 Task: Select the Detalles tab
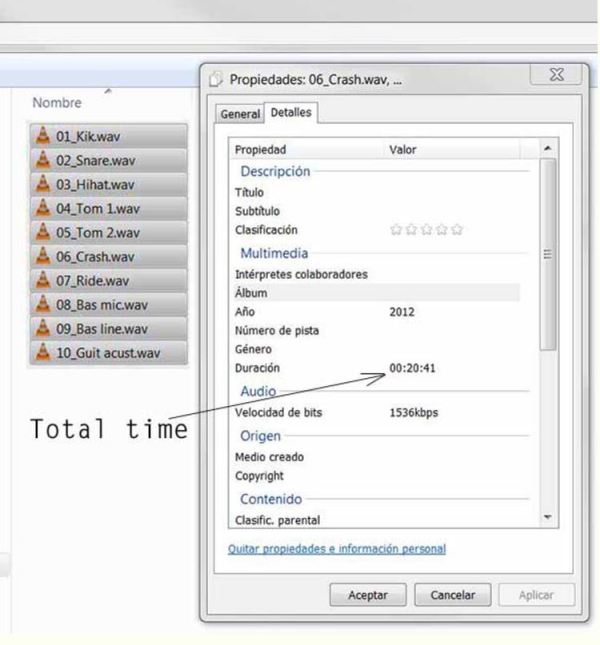[x=288, y=114]
